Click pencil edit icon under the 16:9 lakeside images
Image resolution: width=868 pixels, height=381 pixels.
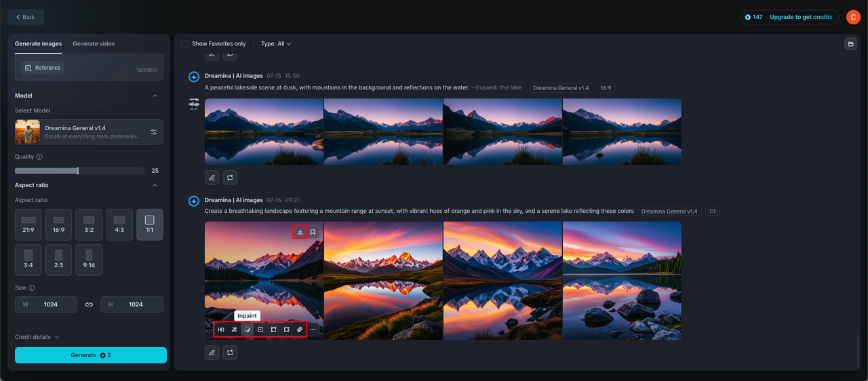212,178
